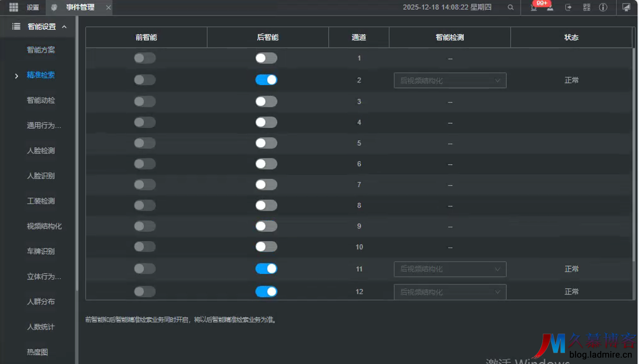Open the main menu grid icon
The image size is (639, 364).
tap(14, 7)
